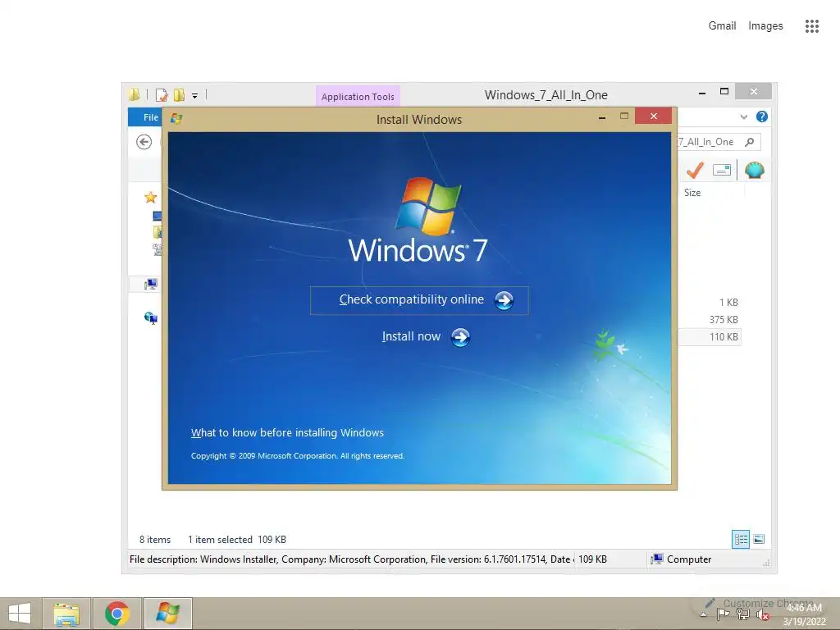840x630 pixels.
Task: Select the 110 KB file size cell
Action: pos(724,337)
